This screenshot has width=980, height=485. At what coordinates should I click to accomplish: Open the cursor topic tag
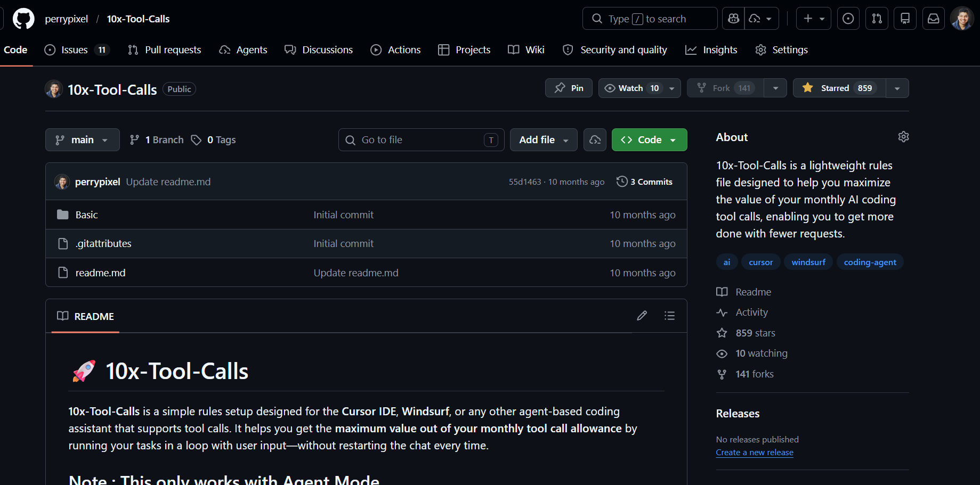pyautogui.click(x=761, y=262)
